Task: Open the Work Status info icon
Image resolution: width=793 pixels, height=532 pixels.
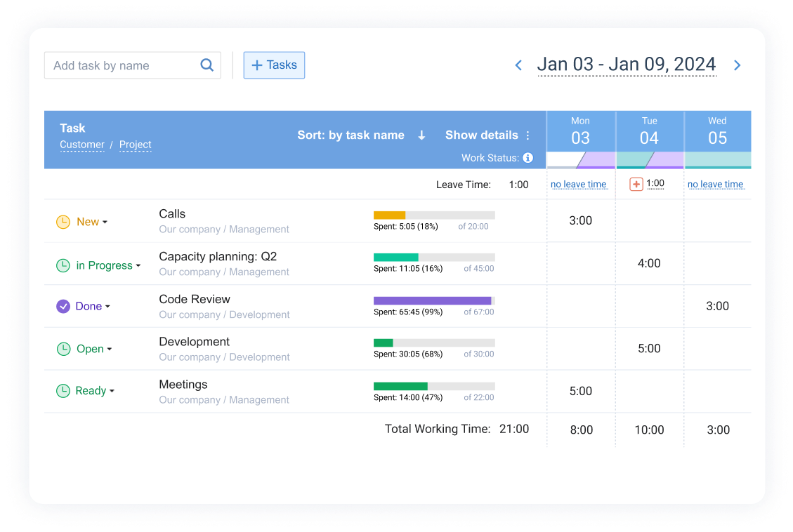Action: pyautogui.click(x=527, y=158)
